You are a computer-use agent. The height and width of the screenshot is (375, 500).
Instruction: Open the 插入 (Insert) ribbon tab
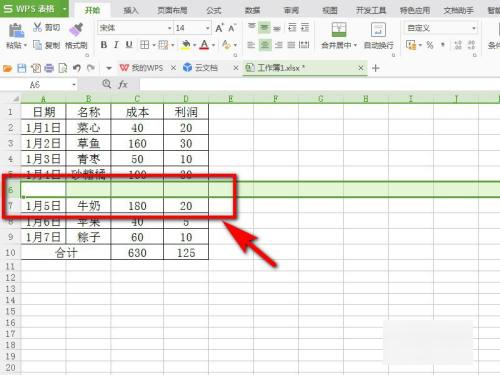pyautogui.click(x=131, y=10)
